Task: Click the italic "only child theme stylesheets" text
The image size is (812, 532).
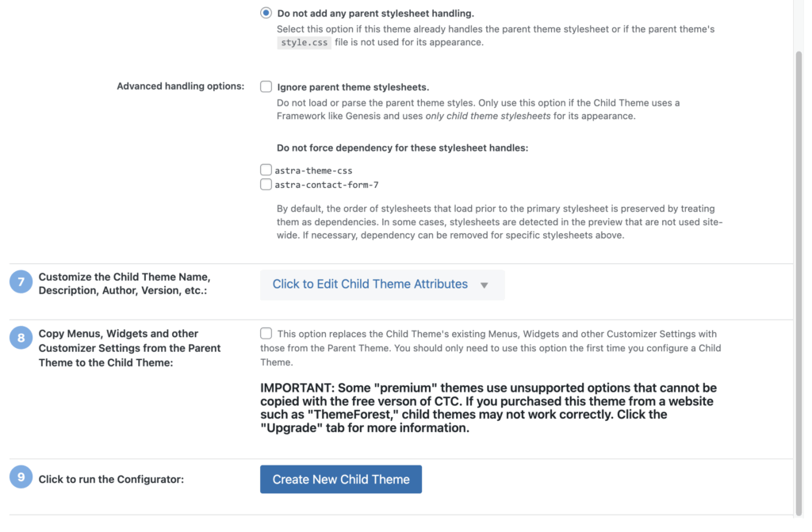Action: 488,117
